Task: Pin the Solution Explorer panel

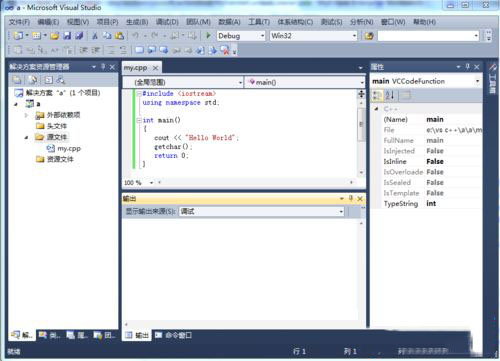Action: coord(103,67)
